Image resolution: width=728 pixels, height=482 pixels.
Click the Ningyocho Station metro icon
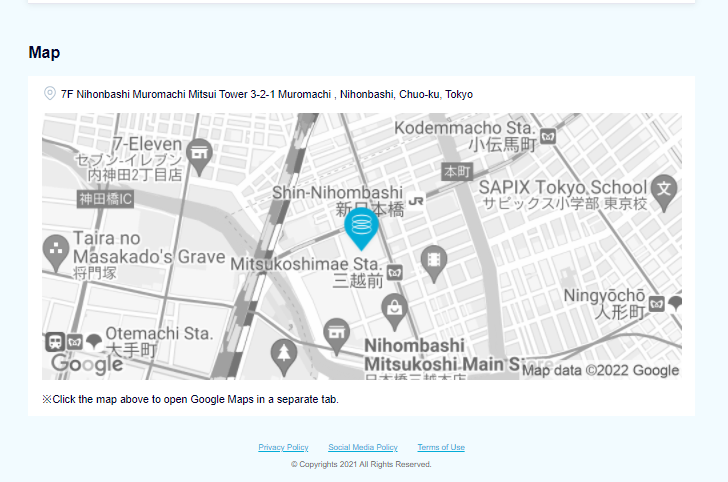click(657, 302)
